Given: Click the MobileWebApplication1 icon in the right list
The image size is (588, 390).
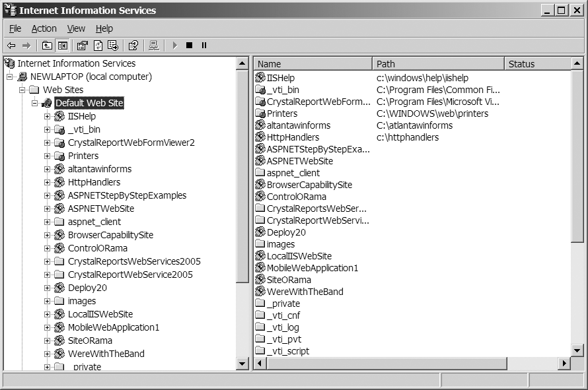Looking at the screenshot, I should pyautogui.click(x=260, y=268).
